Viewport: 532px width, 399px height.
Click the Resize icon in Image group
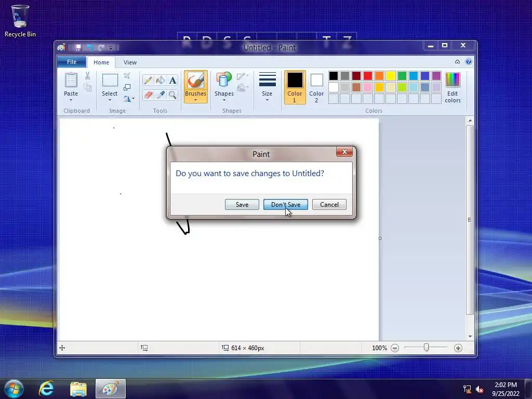click(x=127, y=87)
